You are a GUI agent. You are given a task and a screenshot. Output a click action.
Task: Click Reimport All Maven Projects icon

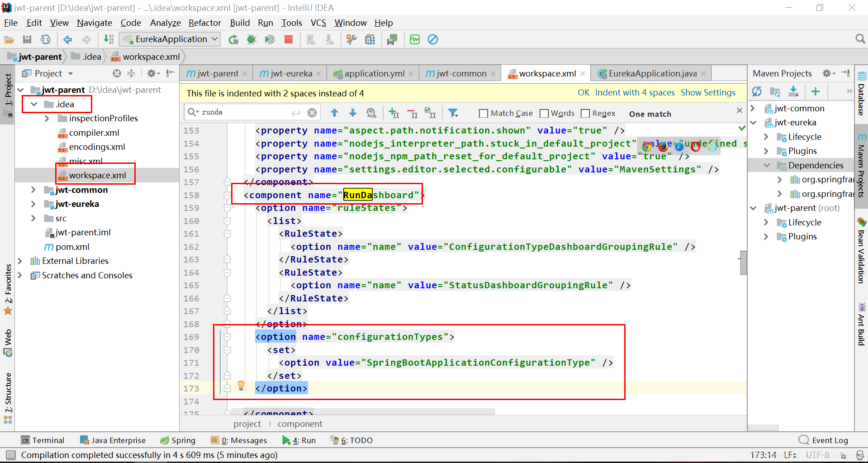[x=757, y=92]
